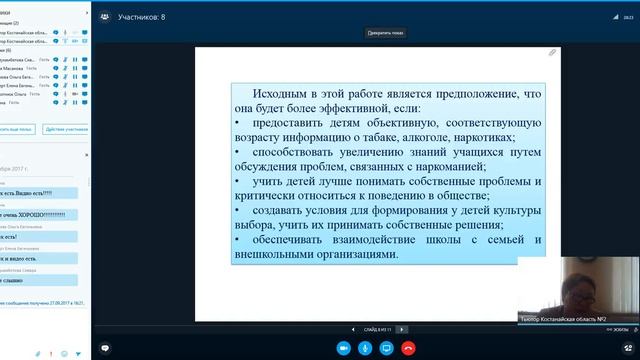Click sharing icon in Елена Евгень... row
Viewport: 640px width, 360px height.
click(x=85, y=85)
